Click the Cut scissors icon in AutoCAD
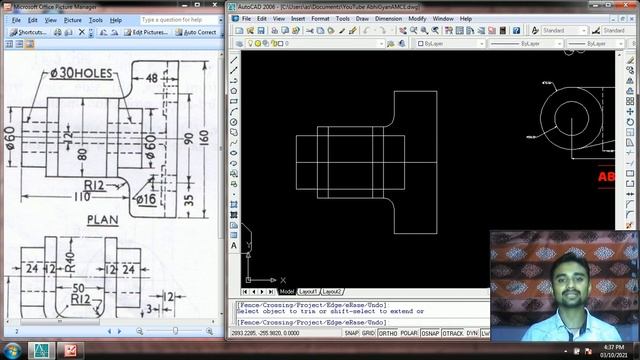 (310, 31)
